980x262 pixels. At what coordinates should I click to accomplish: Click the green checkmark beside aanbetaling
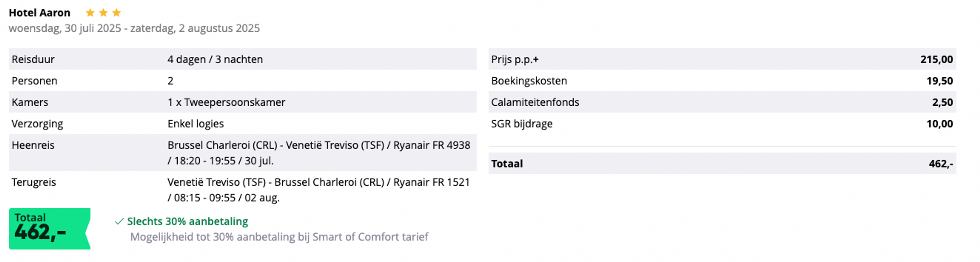tap(119, 221)
